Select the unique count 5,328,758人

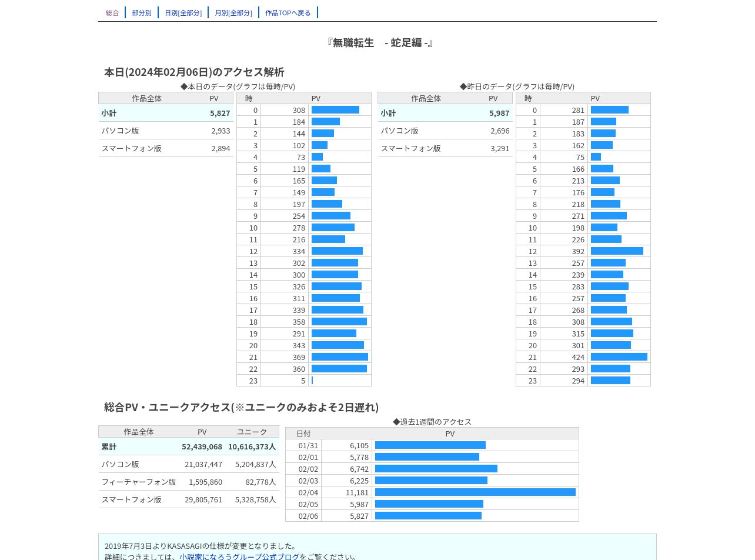(255, 499)
